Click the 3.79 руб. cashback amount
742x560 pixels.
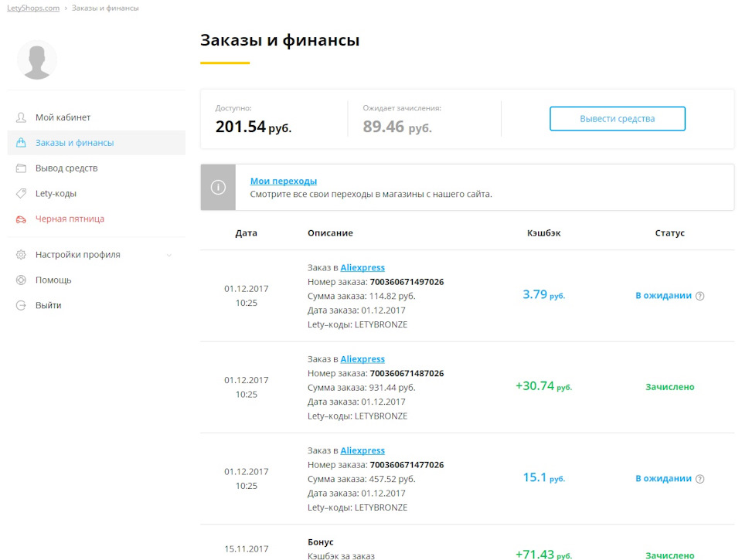[x=543, y=294]
